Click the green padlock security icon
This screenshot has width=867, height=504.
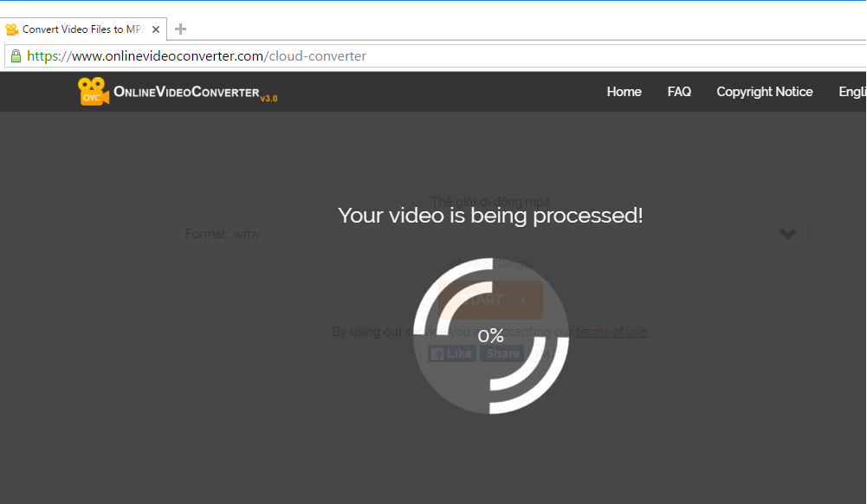pos(16,55)
